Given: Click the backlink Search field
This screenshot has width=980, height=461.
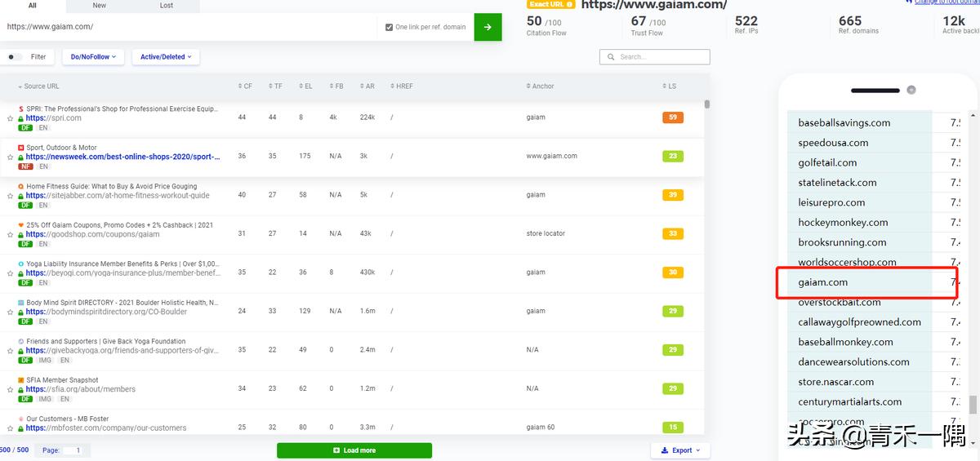Looking at the screenshot, I should click(655, 57).
